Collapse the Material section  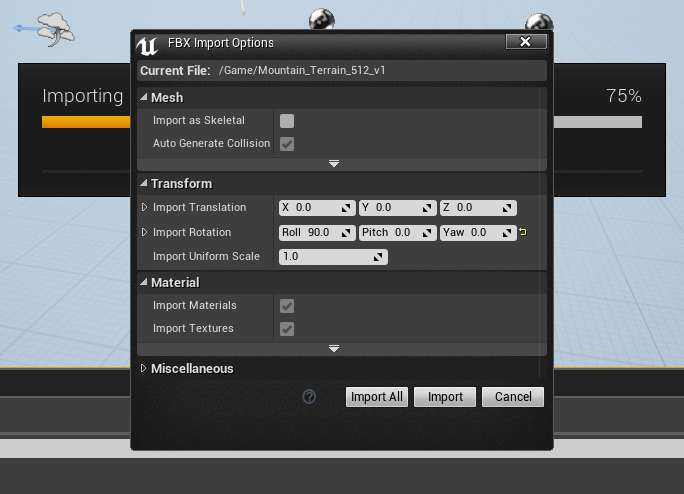click(x=144, y=282)
